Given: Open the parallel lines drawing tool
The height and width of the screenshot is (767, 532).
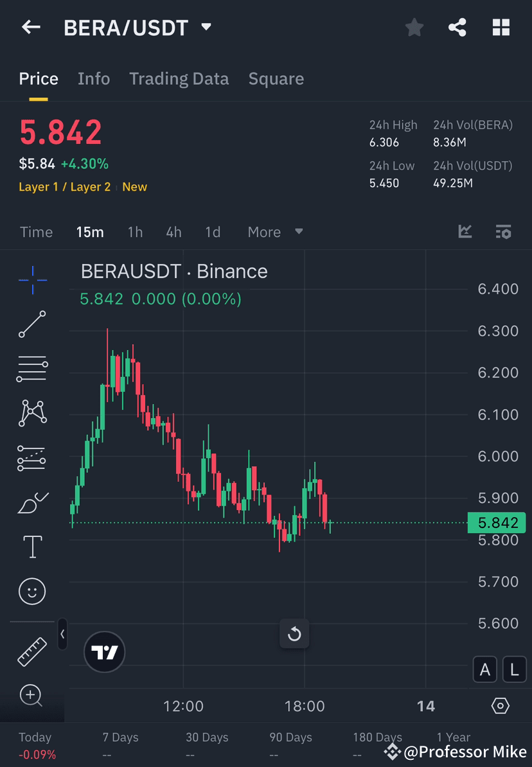Looking at the screenshot, I should tap(32, 369).
